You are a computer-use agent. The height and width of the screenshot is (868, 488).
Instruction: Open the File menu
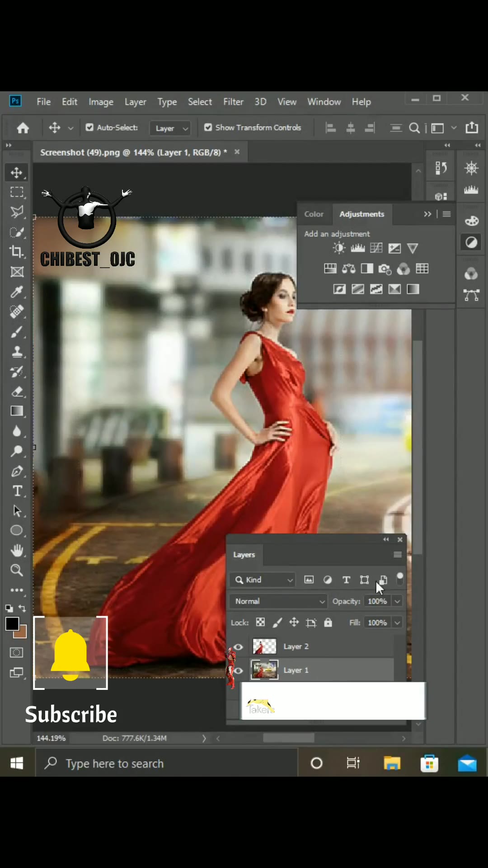43,102
